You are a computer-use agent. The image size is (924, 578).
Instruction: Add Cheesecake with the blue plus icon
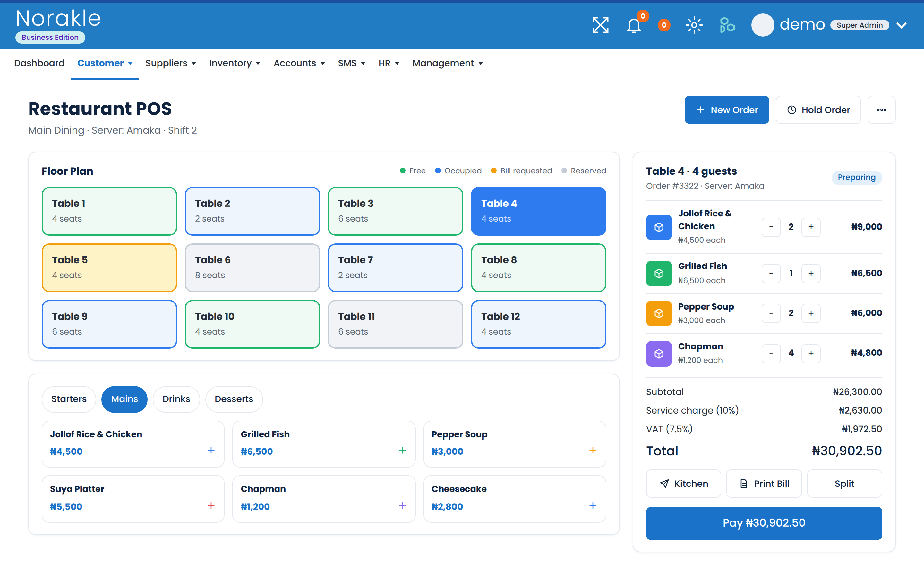pyautogui.click(x=593, y=505)
